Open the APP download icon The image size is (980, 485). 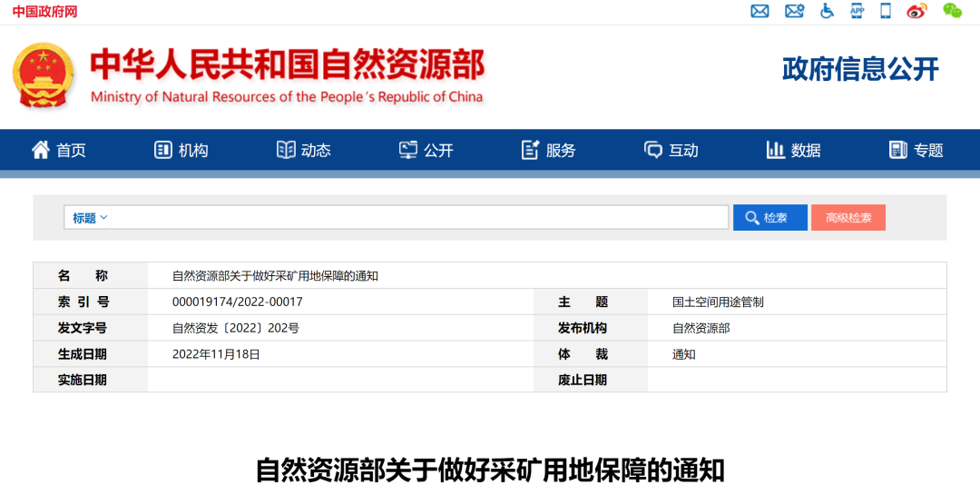857,11
